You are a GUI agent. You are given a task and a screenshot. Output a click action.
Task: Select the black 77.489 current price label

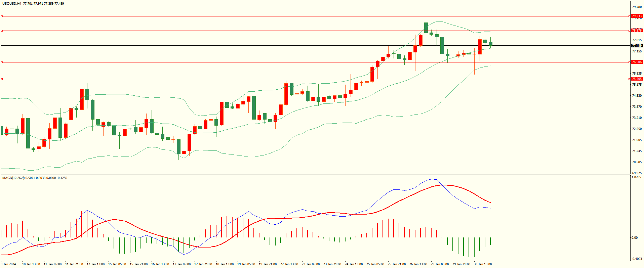point(637,46)
